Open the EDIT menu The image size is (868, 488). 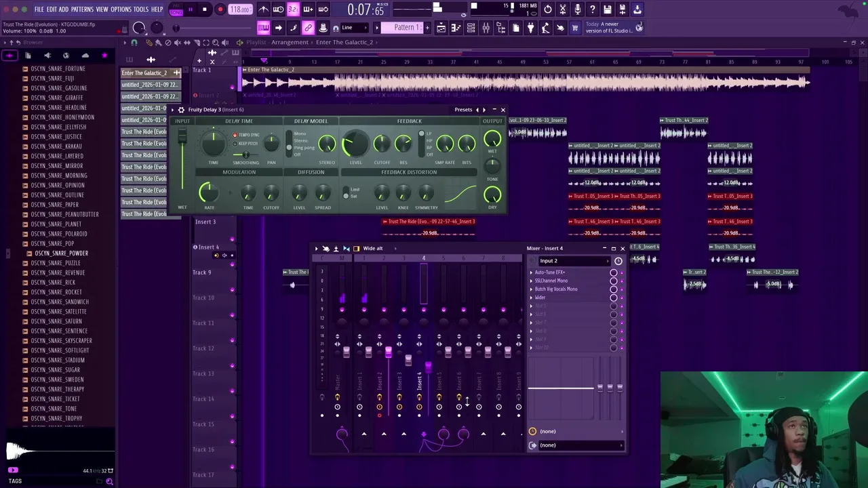[x=52, y=9]
